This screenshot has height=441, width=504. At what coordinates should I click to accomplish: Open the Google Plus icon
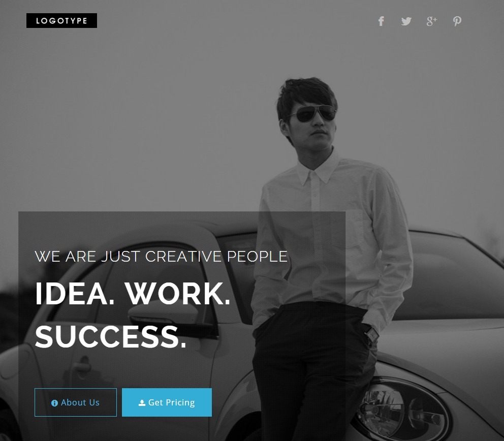point(432,21)
